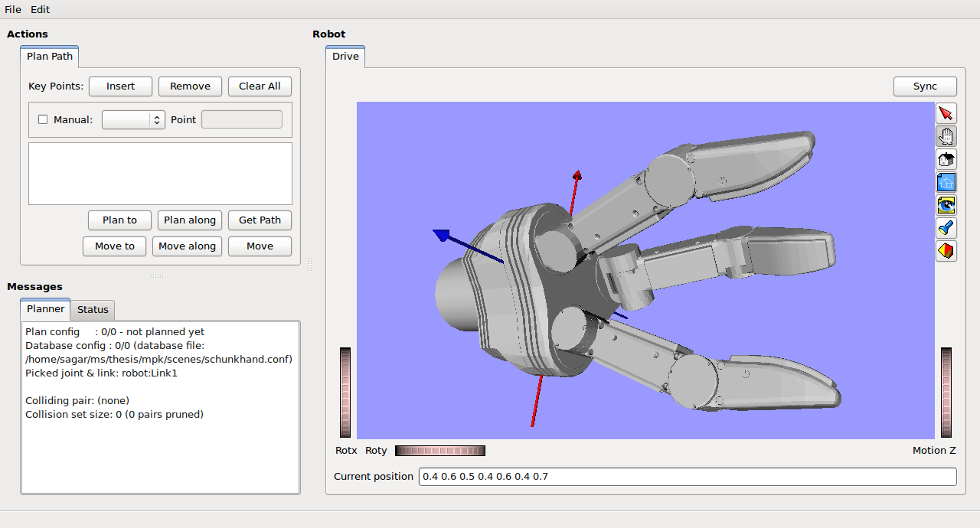The height and width of the screenshot is (528, 980).
Task: Click the Sync button
Action: [925, 86]
